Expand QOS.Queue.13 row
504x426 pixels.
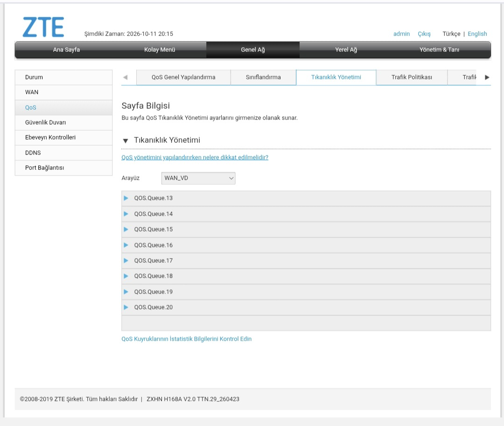pyautogui.click(x=306, y=198)
